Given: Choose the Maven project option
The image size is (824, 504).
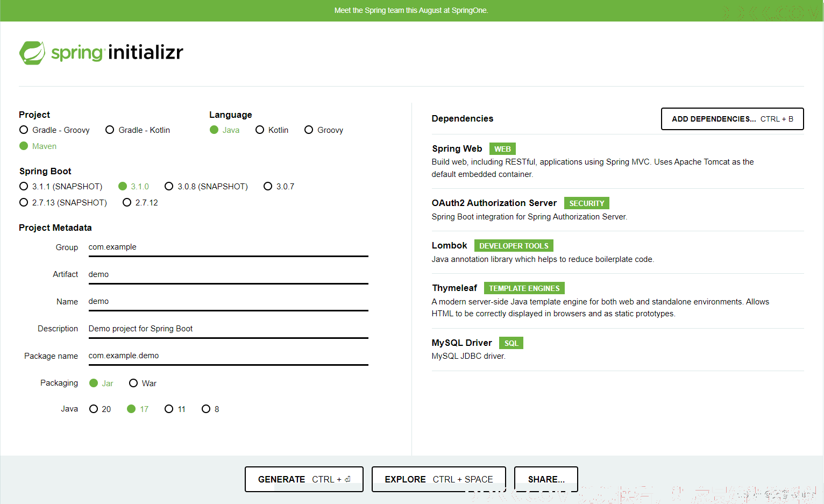Looking at the screenshot, I should pyautogui.click(x=38, y=146).
